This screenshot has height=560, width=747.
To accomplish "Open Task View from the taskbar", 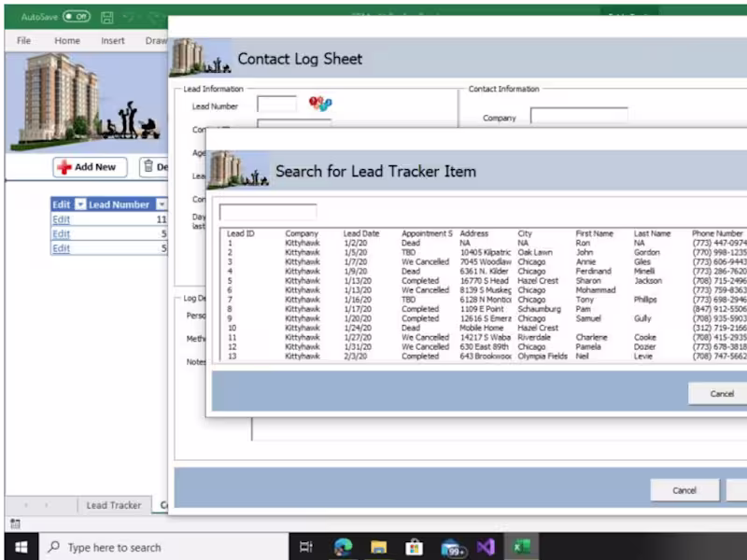I will pos(306,547).
